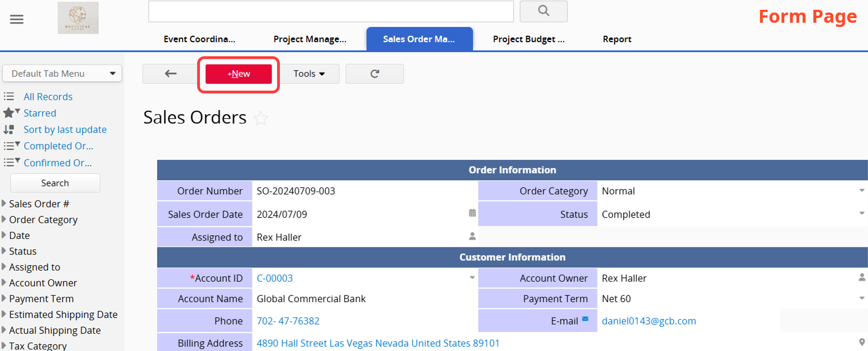Click the back arrow button

[170, 73]
